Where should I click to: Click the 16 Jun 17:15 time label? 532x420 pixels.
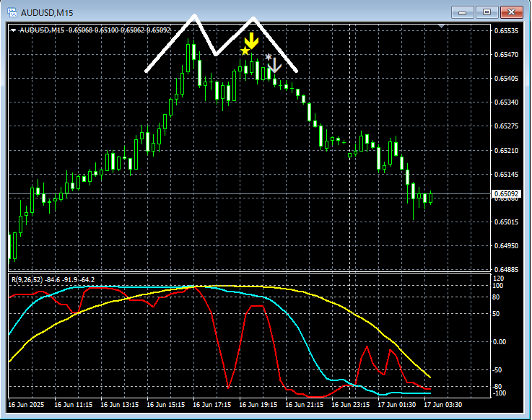[x=212, y=404]
